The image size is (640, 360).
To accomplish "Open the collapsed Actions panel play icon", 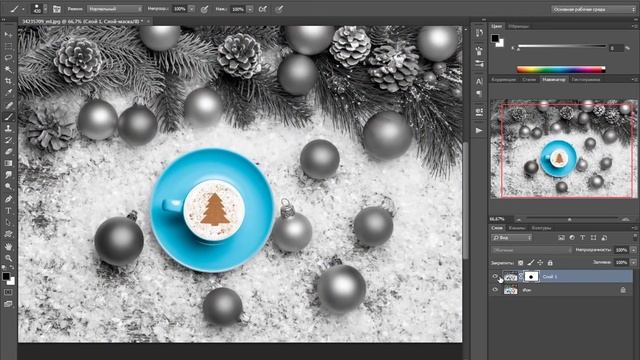I will (x=479, y=131).
